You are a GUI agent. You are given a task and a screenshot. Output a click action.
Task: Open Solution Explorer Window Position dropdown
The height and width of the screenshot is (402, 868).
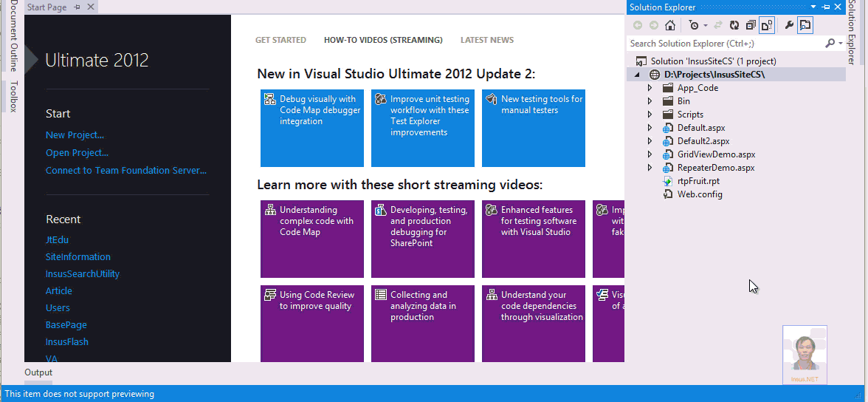point(813,7)
